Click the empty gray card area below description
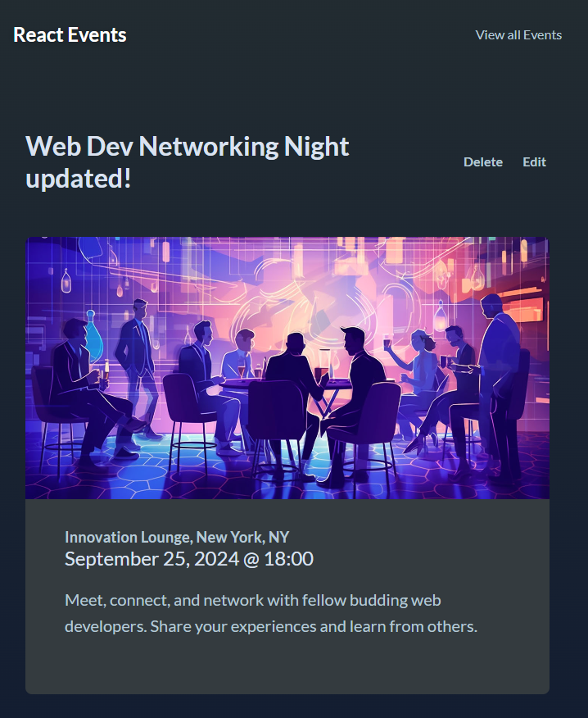The width and height of the screenshot is (588, 718). pyautogui.click(x=287, y=666)
